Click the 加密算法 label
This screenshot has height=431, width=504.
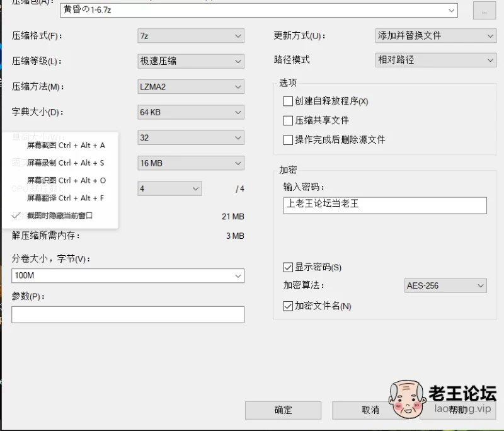(x=304, y=285)
